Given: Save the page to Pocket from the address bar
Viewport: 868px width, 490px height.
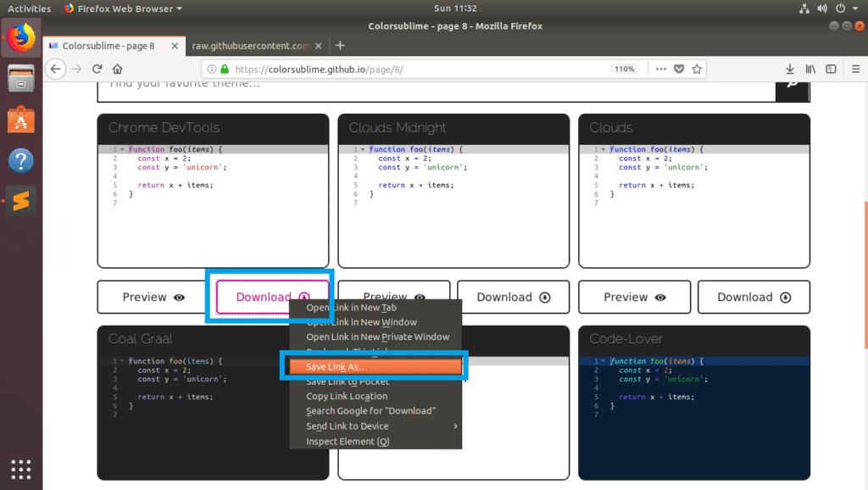Looking at the screenshot, I should click(678, 69).
